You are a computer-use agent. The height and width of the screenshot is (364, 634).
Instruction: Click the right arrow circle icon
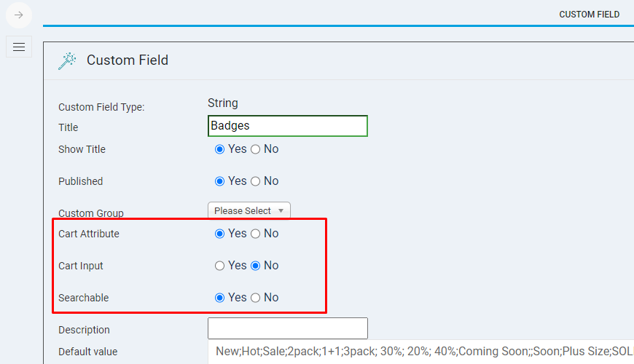(x=19, y=15)
